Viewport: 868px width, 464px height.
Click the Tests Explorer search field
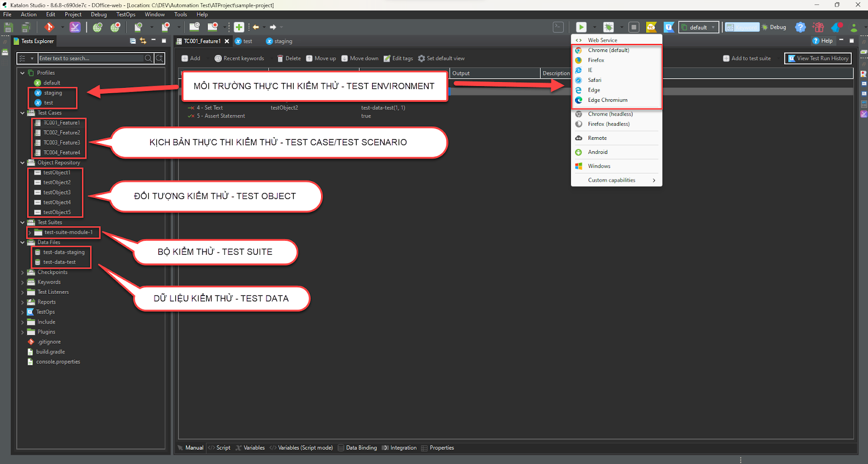(x=91, y=58)
